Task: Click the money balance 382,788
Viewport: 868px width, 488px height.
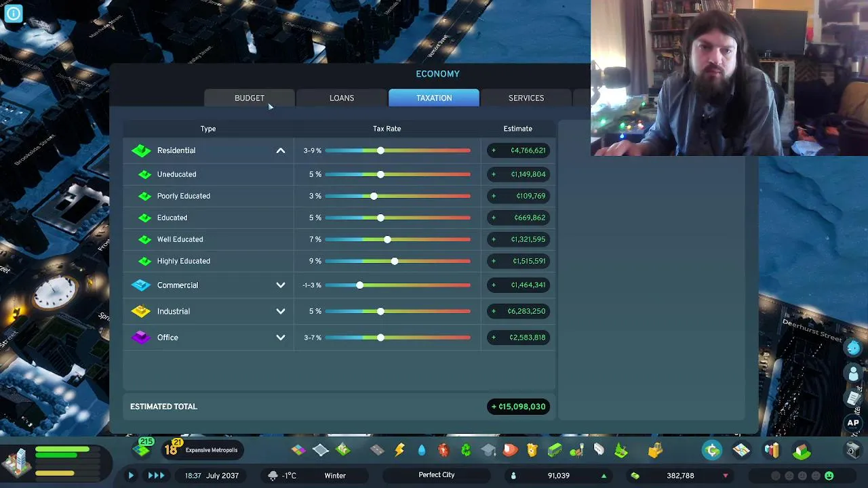Action: tap(679, 476)
